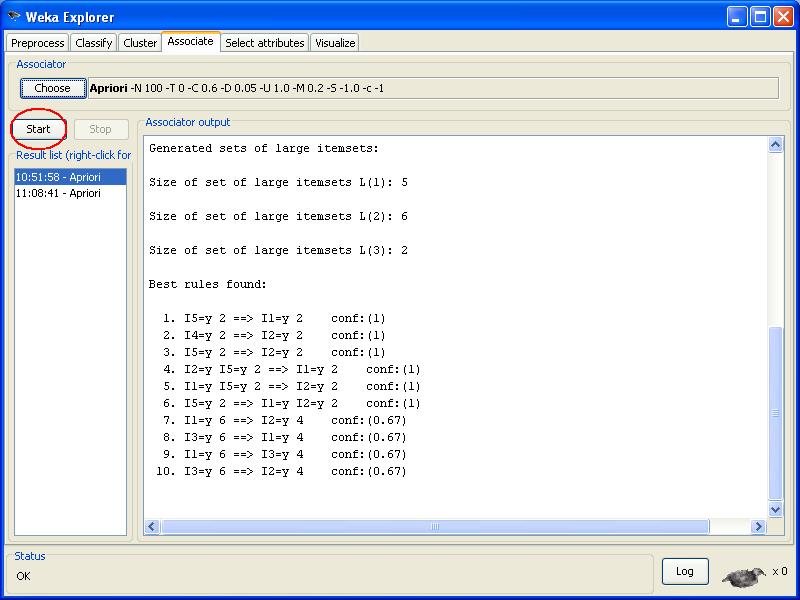Switch to the Classify tab
Image resolution: width=800 pixels, height=600 pixels.
pos(94,43)
